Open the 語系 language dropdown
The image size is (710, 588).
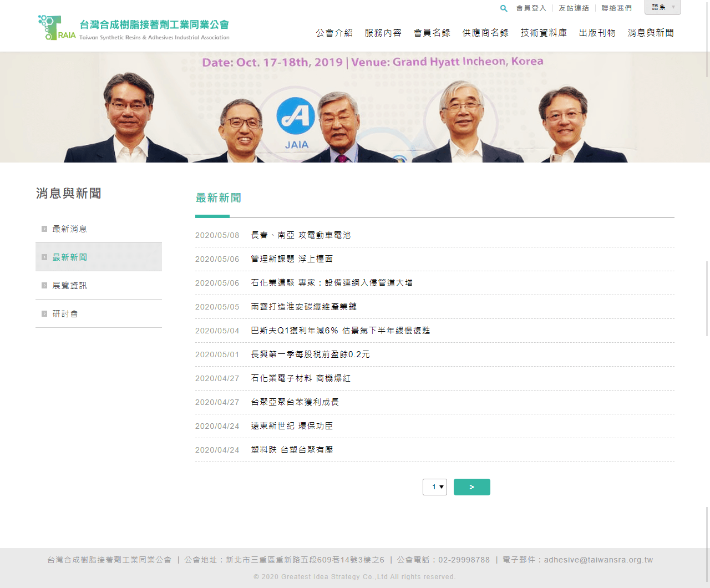coord(663,7)
